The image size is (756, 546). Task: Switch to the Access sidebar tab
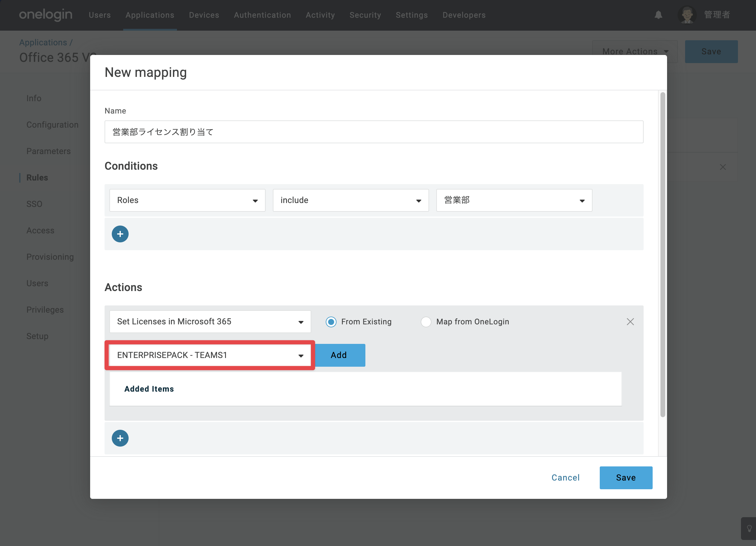(40, 231)
